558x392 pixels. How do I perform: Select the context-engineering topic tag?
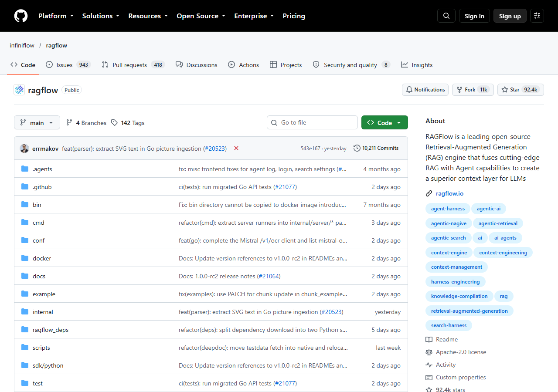tap(503, 253)
